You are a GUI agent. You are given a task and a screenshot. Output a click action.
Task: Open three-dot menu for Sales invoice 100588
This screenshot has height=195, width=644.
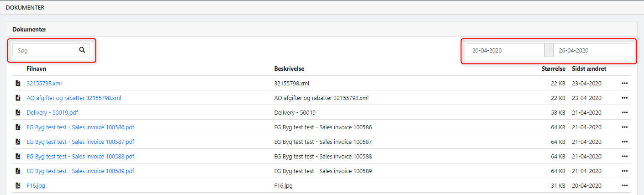[624, 157]
